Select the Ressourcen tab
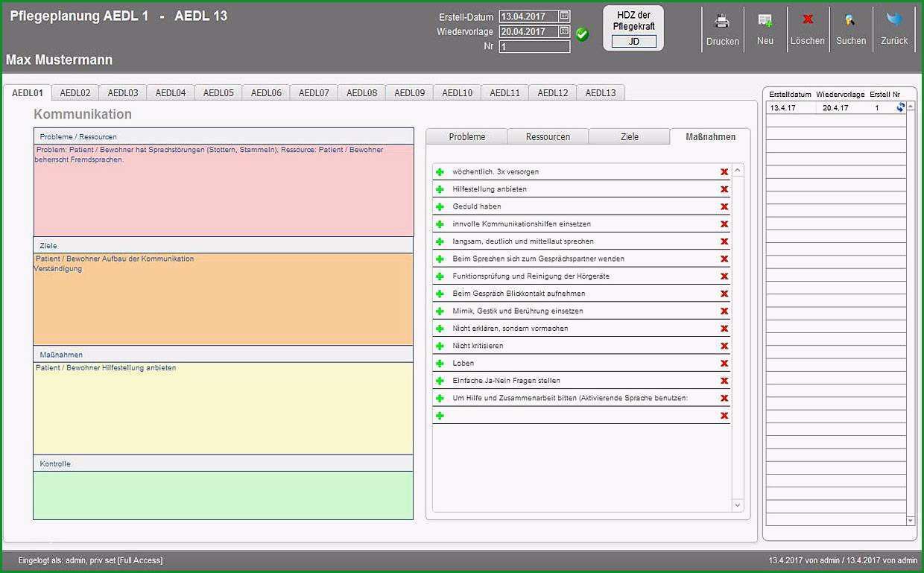 548,136
